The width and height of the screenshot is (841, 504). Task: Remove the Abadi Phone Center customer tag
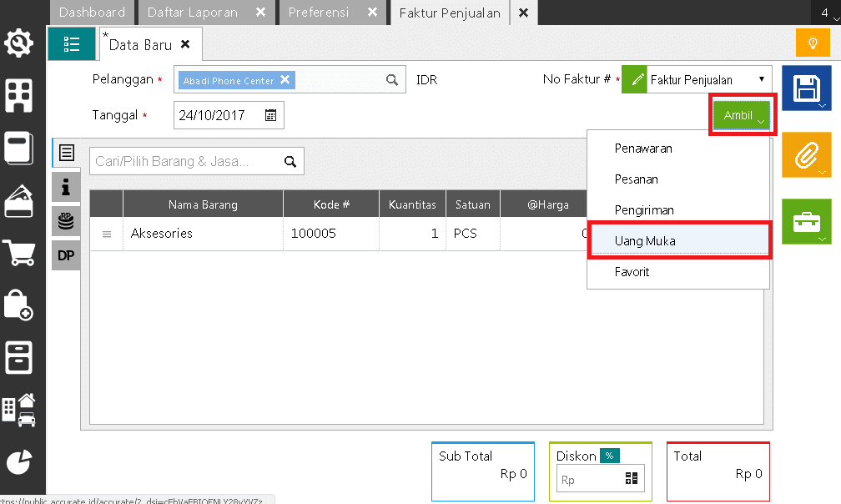(x=285, y=80)
